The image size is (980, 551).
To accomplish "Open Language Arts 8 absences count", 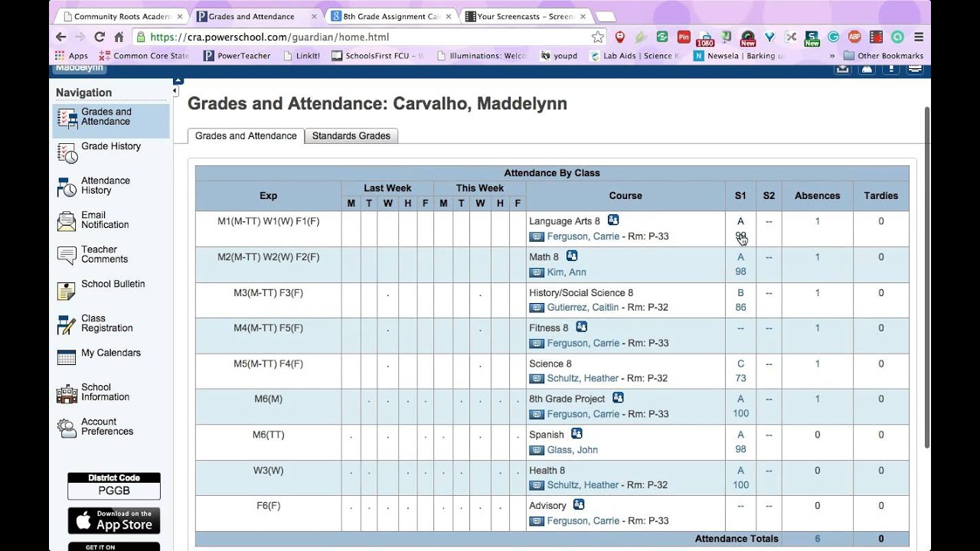I will click(x=817, y=221).
